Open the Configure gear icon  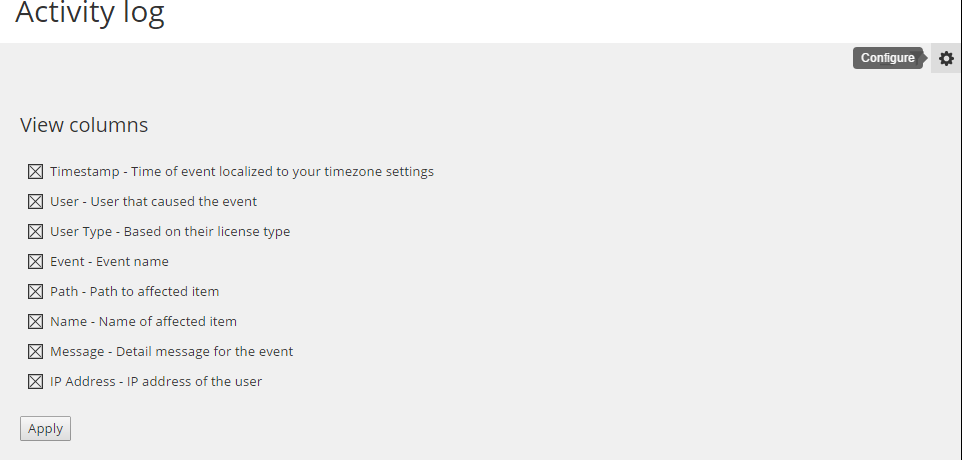pyautogui.click(x=946, y=58)
